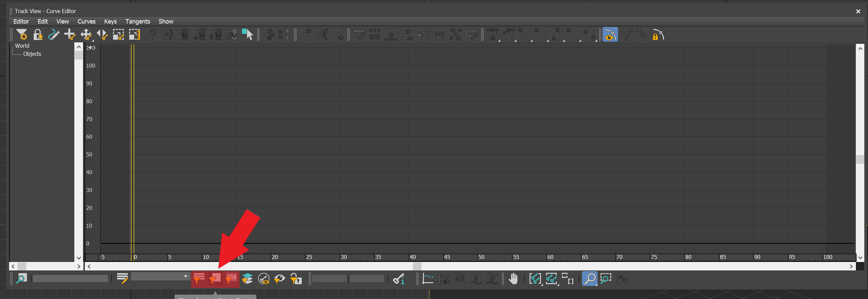Toggle Lock Tangents padlock icon
Viewport: 868px width, 299px height.
tap(658, 35)
